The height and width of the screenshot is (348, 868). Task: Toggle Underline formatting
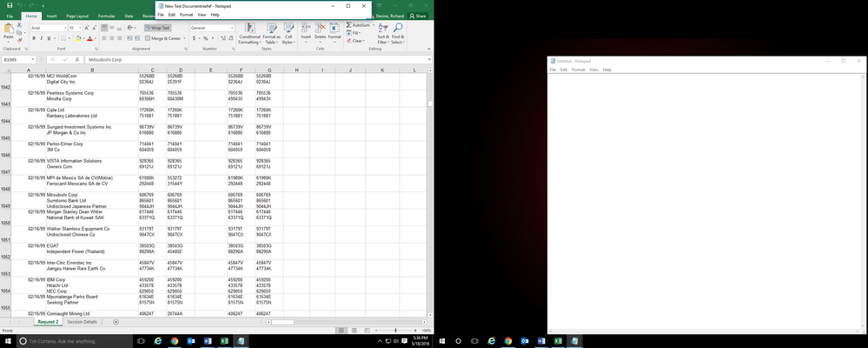[x=49, y=38]
